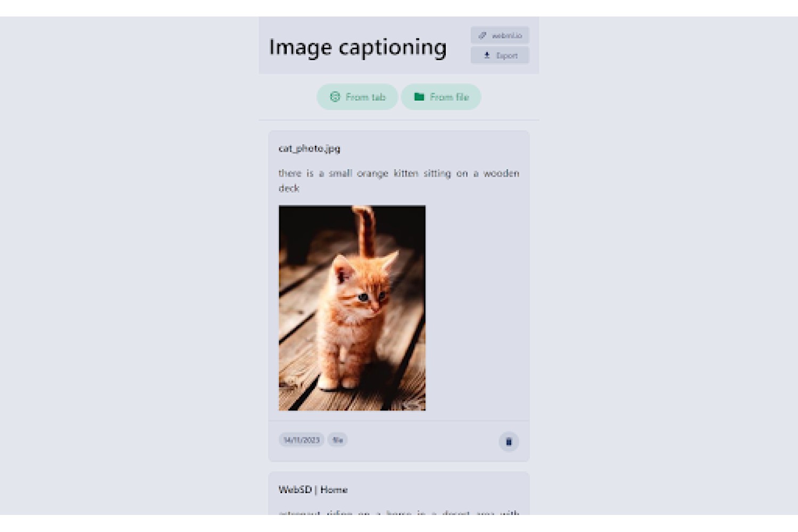Click the download arrow icon on Export
The width and height of the screenshot is (798, 532).
(x=487, y=55)
